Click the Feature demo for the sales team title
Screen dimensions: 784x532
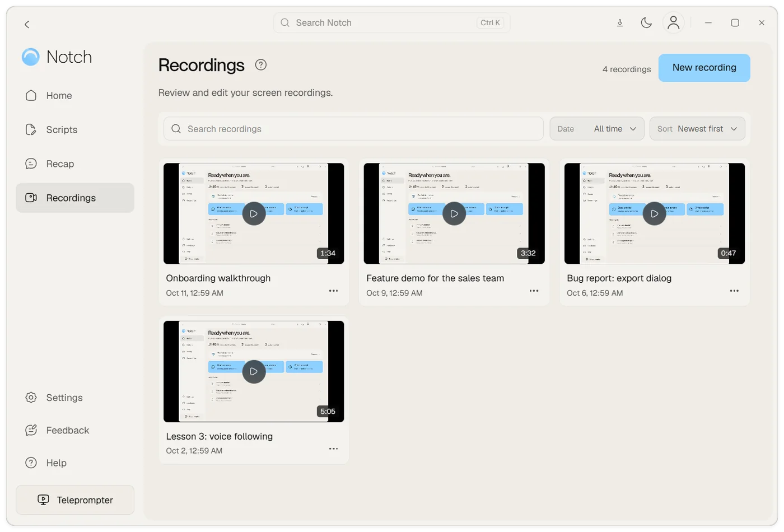click(435, 278)
